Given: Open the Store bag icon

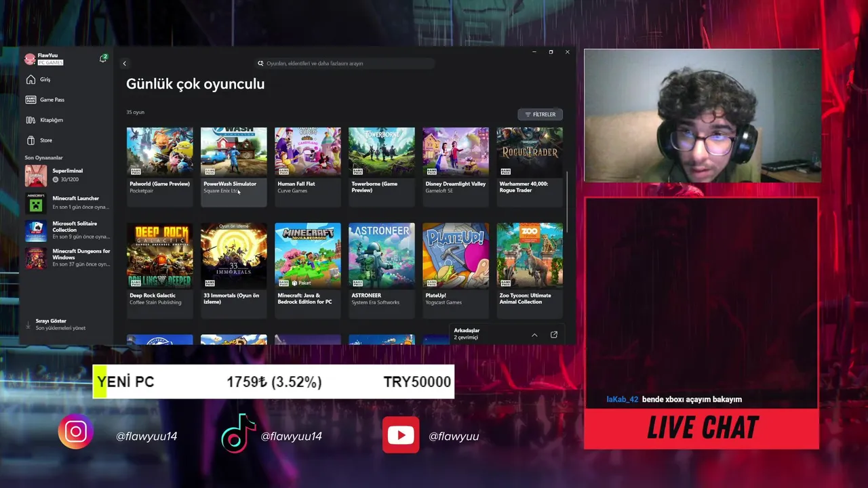Looking at the screenshot, I should pyautogui.click(x=31, y=140).
